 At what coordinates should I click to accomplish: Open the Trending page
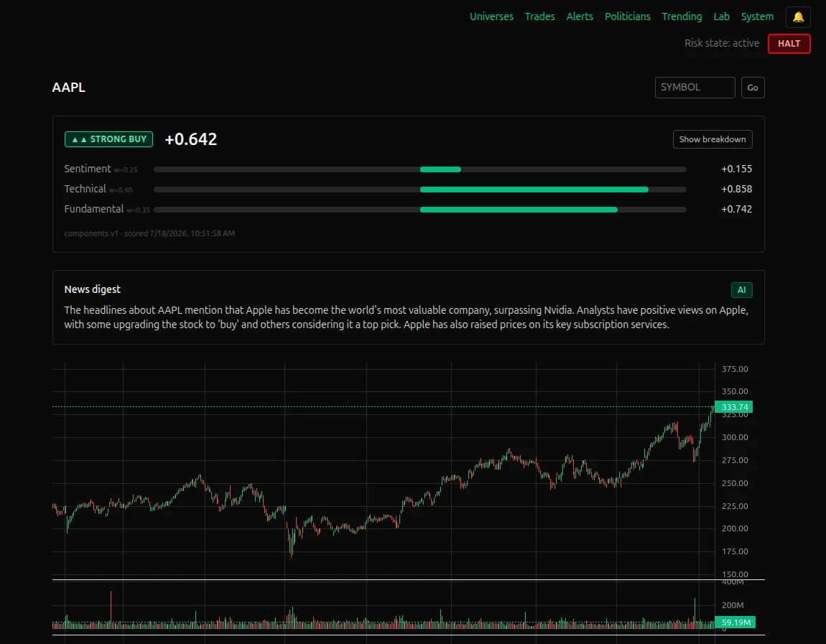(x=682, y=17)
